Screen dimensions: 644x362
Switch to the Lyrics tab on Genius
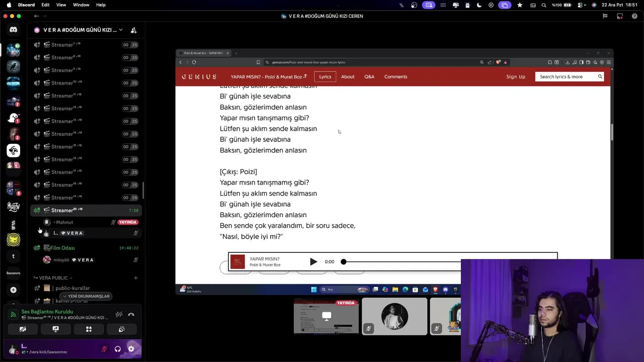[x=325, y=76]
